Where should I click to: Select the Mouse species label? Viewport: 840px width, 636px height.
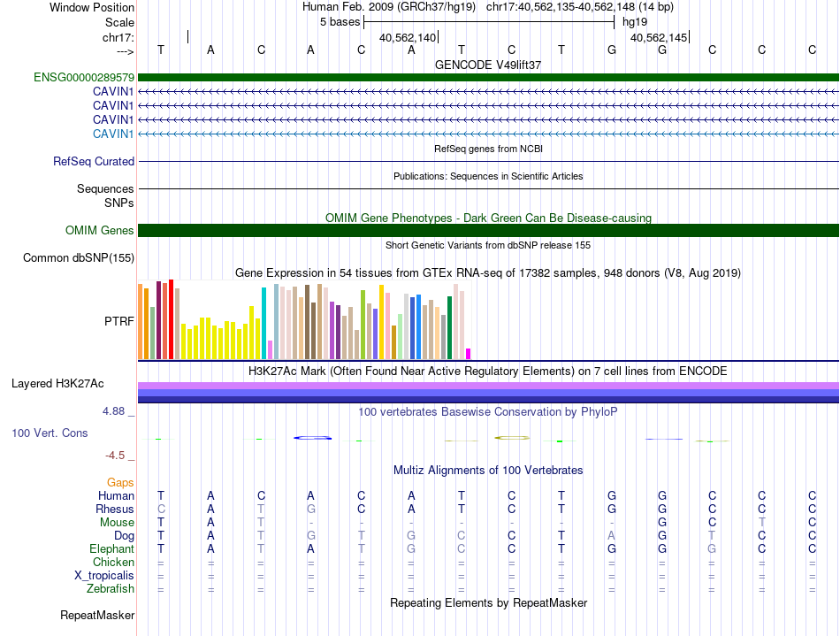coord(117,523)
